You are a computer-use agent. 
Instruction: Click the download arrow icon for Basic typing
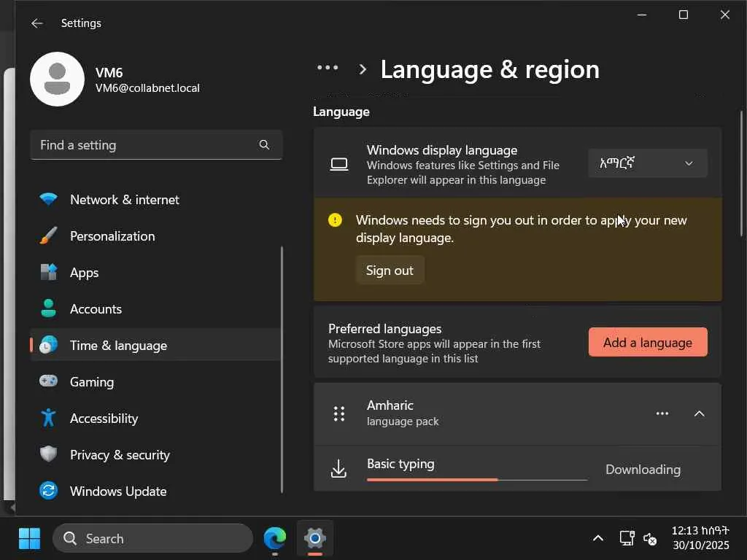[x=338, y=469]
